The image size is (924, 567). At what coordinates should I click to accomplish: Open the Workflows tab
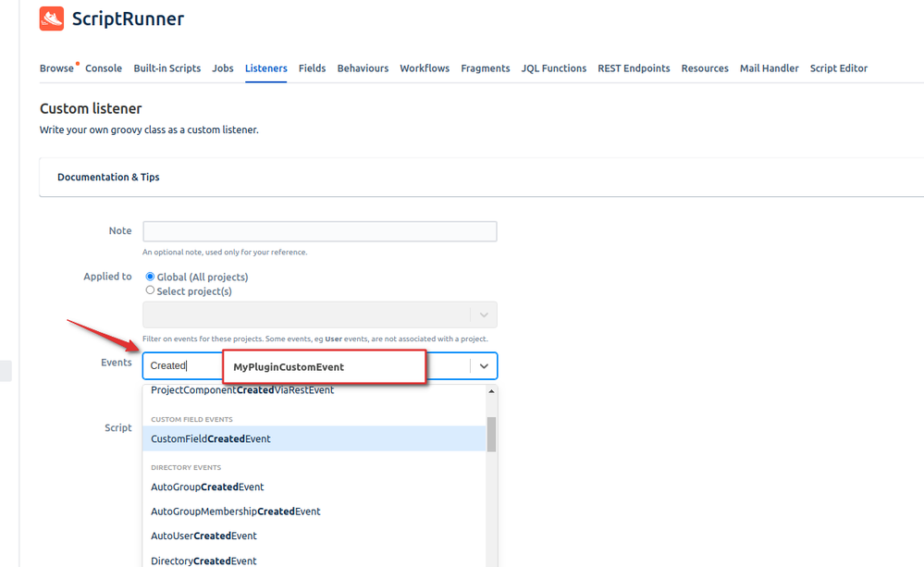tap(425, 68)
